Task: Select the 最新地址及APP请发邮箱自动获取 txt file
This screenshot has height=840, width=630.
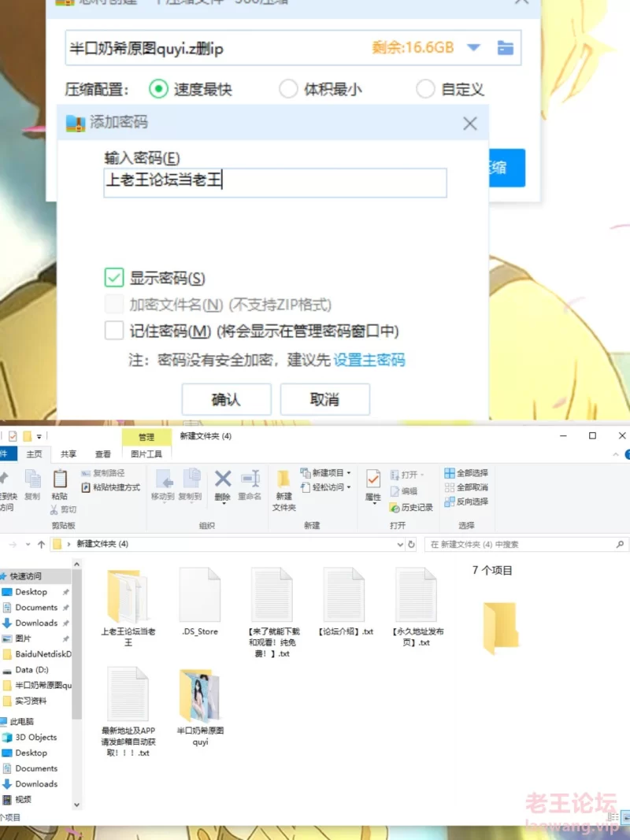Action: pyautogui.click(x=128, y=712)
